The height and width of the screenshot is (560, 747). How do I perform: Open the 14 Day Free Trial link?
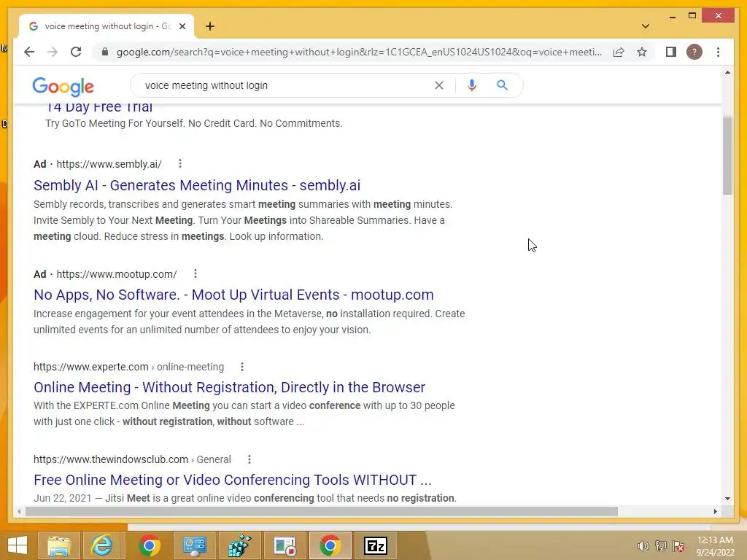point(99,107)
